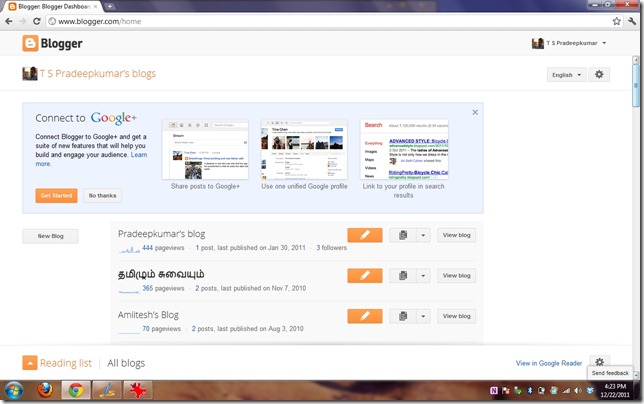The width and height of the screenshot is (644, 404).
Task: Click the New Blog button
Action: (51, 236)
